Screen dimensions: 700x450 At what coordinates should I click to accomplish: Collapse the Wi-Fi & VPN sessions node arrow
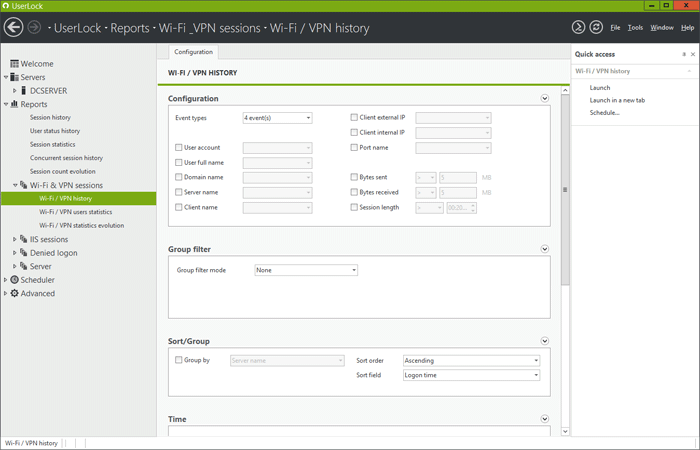coord(15,185)
